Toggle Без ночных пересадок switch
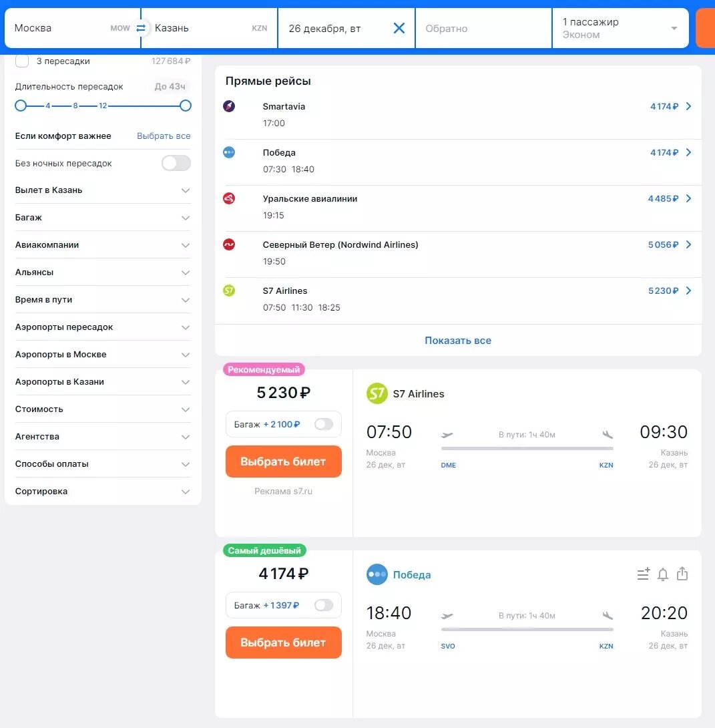The width and height of the screenshot is (715, 728). 176,163
